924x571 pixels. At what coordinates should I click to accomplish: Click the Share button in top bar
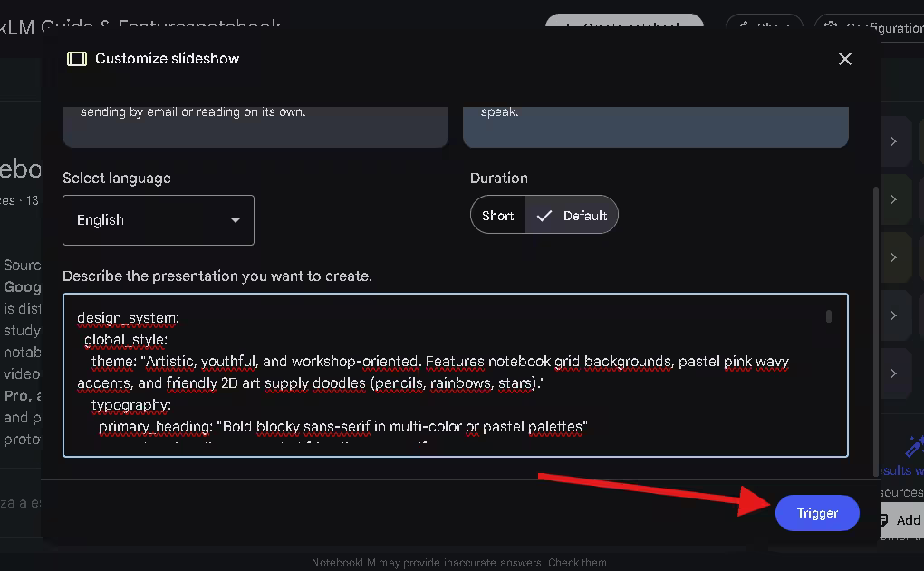[x=764, y=27]
